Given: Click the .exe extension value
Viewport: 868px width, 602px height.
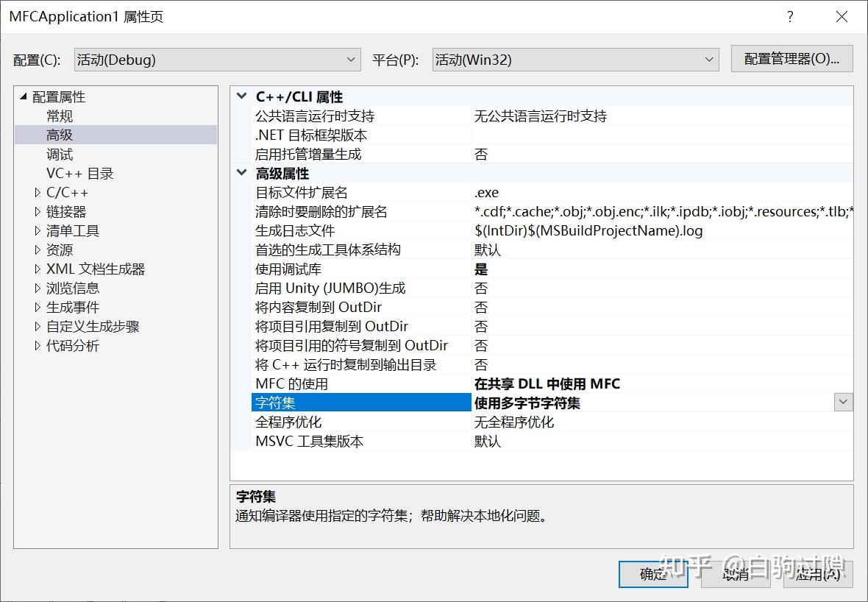Looking at the screenshot, I should tap(486, 192).
